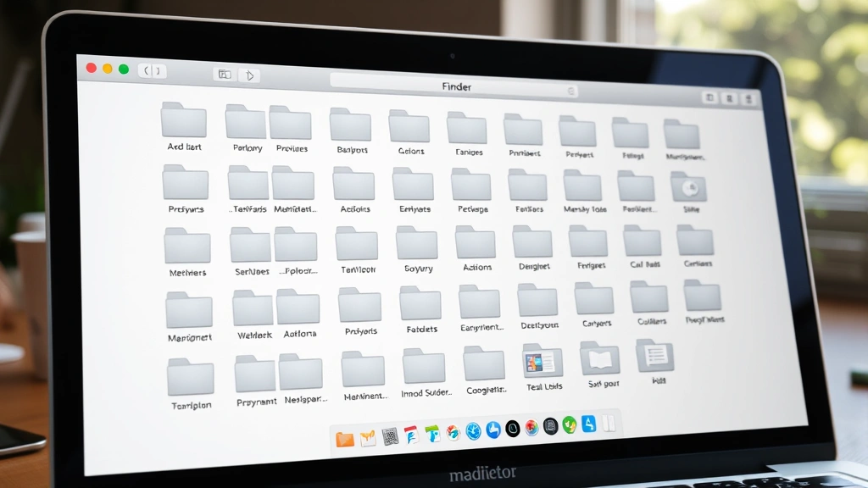
Task: Launch the Mail app from the Dock
Action: (367, 434)
